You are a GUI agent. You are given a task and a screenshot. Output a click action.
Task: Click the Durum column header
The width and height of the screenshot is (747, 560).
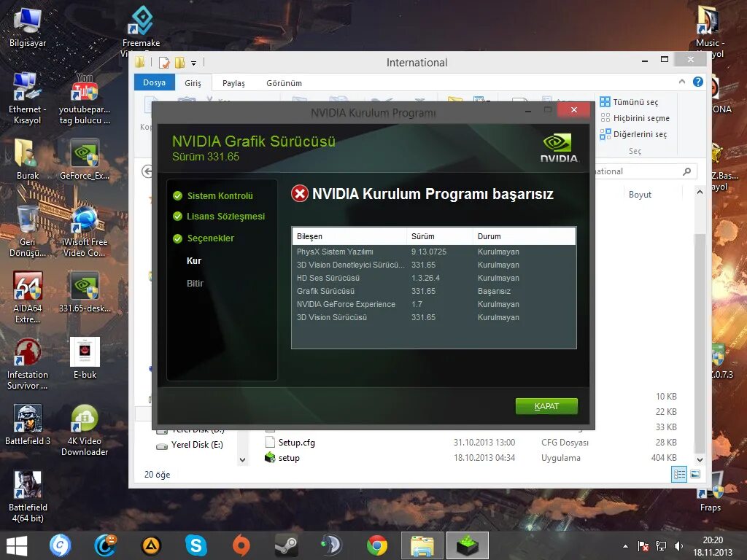click(524, 236)
